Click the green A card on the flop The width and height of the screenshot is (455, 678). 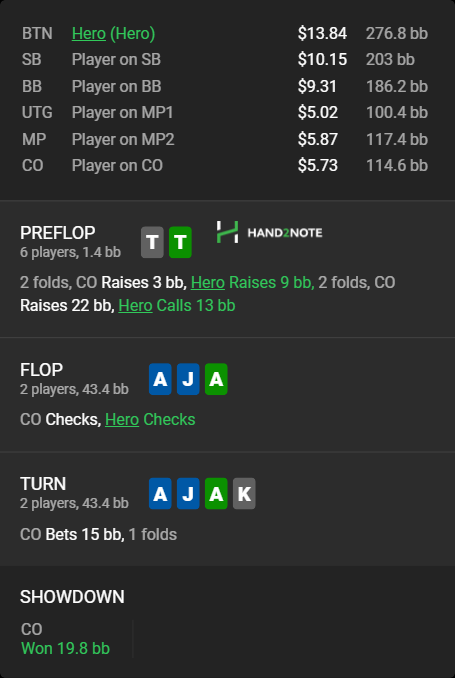pyautogui.click(x=216, y=379)
